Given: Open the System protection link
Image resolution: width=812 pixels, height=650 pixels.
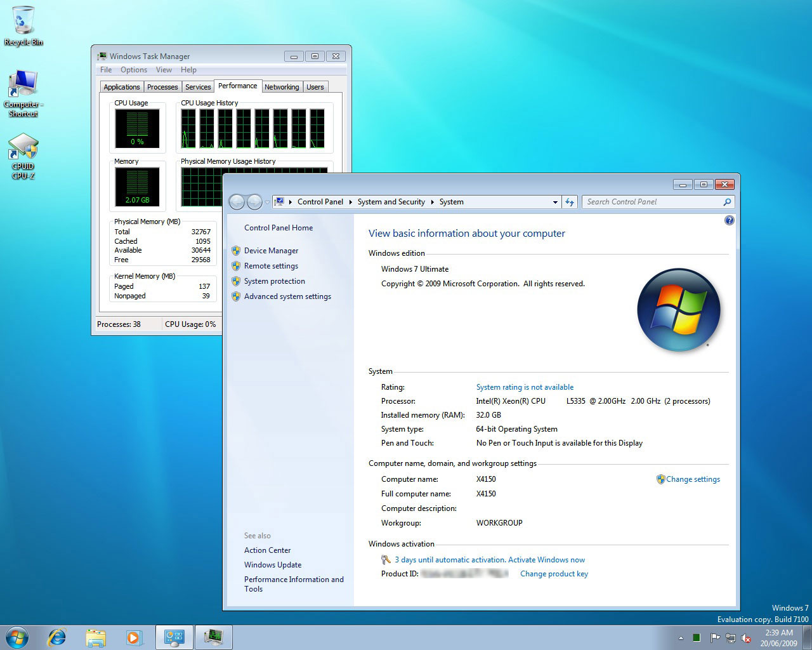Looking at the screenshot, I should pyautogui.click(x=275, y=281).
